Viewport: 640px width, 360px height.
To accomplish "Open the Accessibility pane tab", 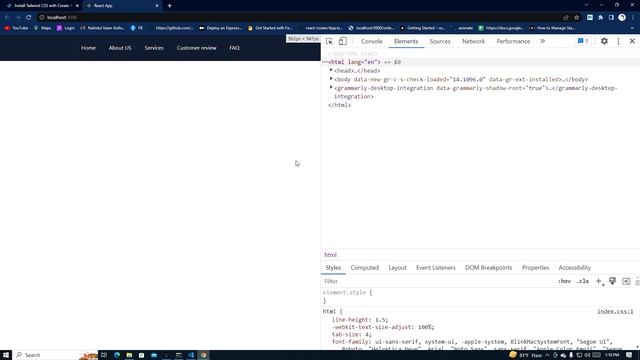I will pos(574,268).
